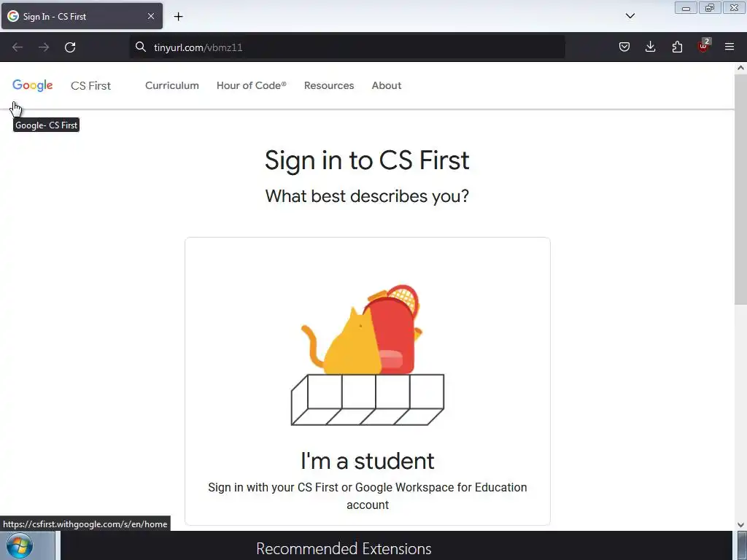The image size is (747, 560).
Task: Click the scrollbar down arrow
Action: click(740, 525)
